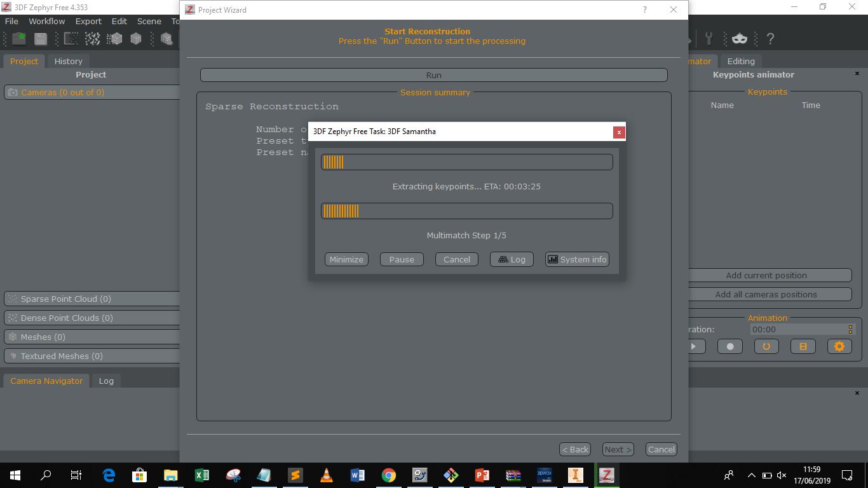868x488 pixels.
Task: Open System info in task dialog
Action: 577,259
